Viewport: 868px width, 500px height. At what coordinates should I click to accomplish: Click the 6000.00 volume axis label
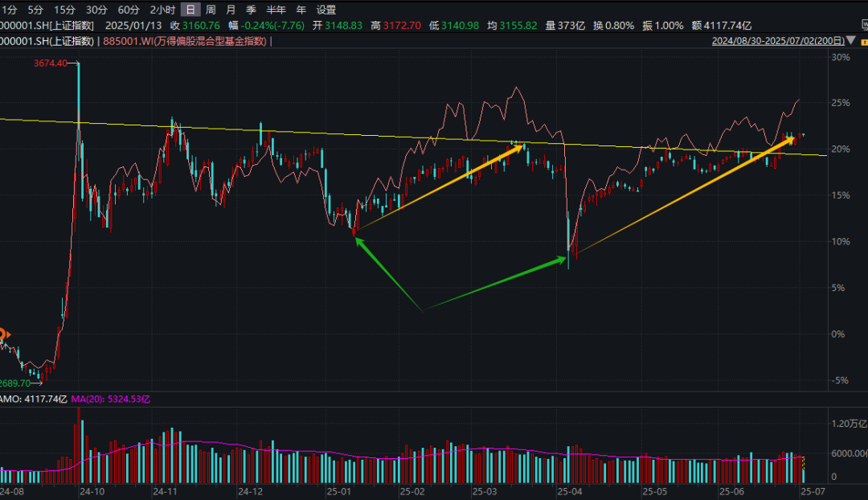pos(850,453)
